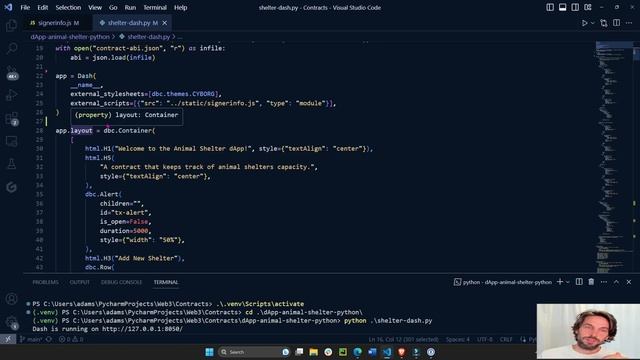This screenshot has height=360, width=640.
Task: Click the minimap code overview
Action: pos(614,157)
